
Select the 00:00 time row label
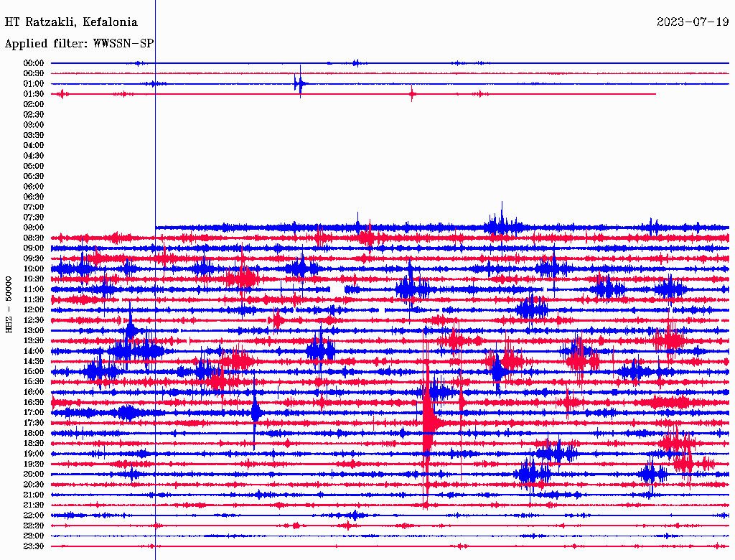click(x=34, y=63)
